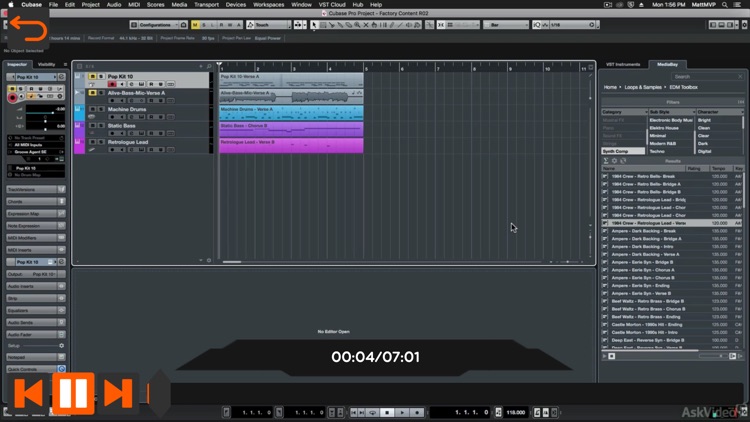
Task: Click the Find Tracks magnifier icon
Action: (209, 67)
